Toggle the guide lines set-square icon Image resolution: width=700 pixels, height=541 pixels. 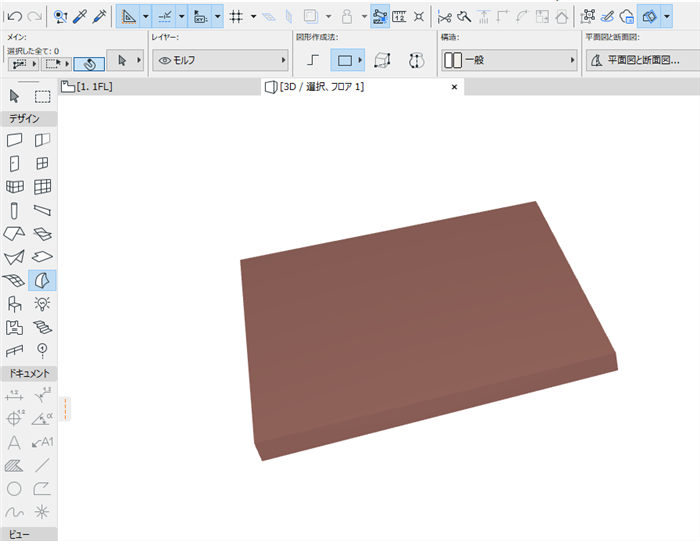click(x=129, y=17)
